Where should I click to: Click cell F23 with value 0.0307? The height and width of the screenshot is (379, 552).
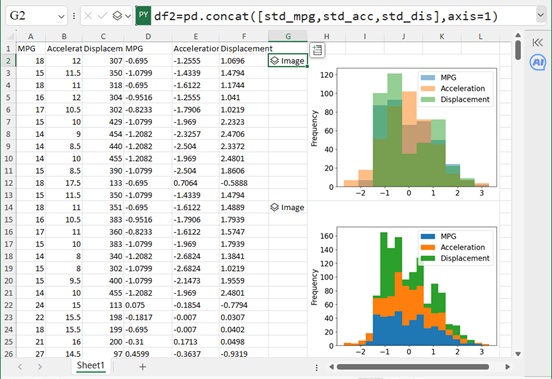click(x=244, y=317)
